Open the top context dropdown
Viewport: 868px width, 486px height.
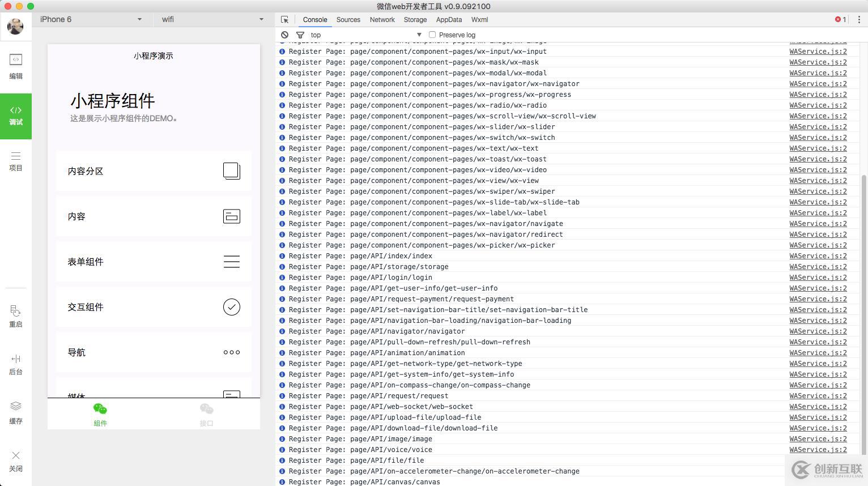pos(366,35)
